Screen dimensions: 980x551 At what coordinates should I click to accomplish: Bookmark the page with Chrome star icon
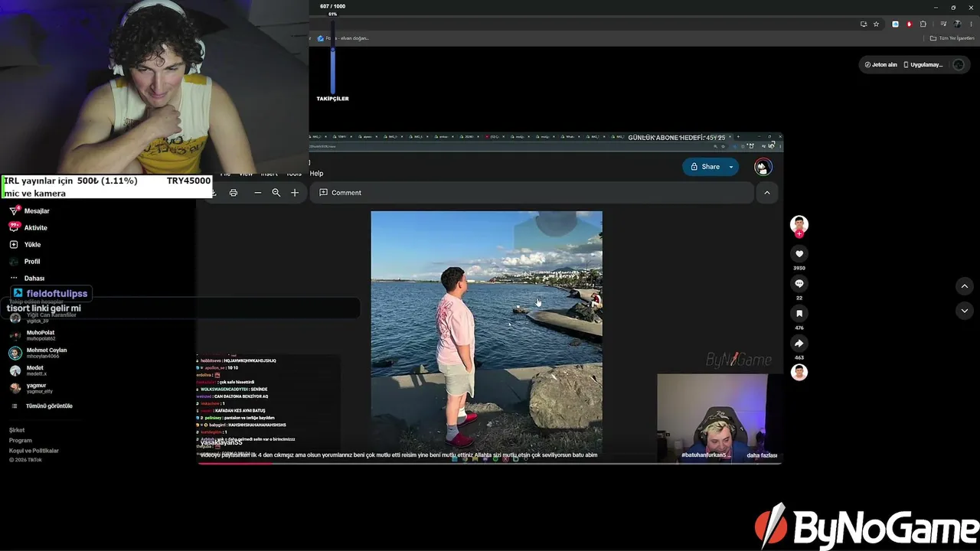tap(876, 24)
